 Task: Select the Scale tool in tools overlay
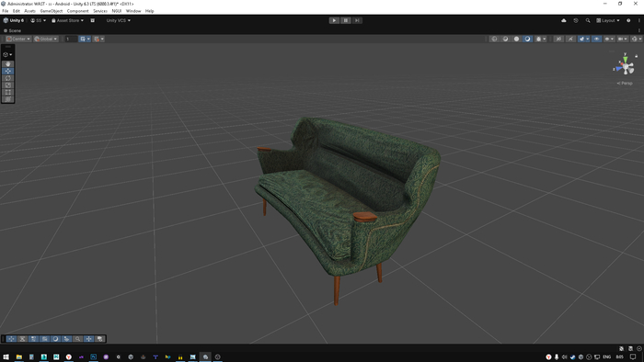point(7,85)
